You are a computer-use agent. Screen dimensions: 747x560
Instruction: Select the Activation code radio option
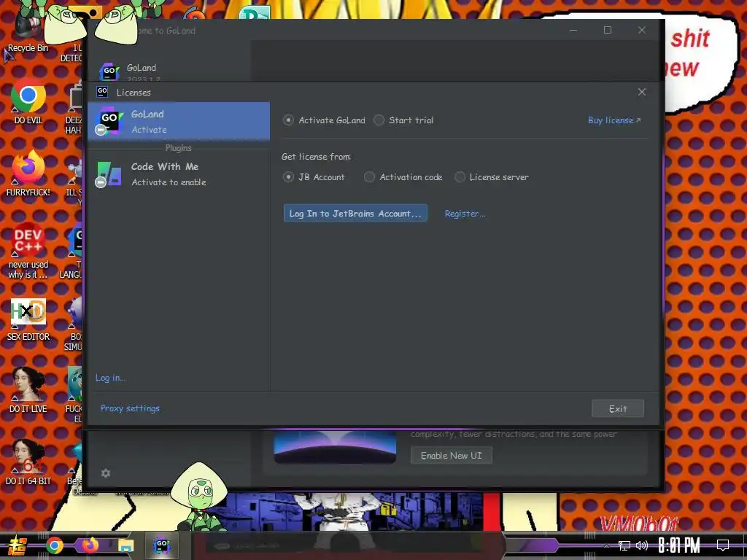[x=369, y=177]
